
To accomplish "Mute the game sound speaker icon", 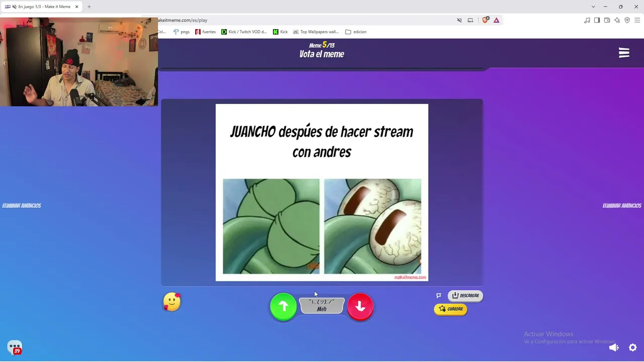I will 613,347.
